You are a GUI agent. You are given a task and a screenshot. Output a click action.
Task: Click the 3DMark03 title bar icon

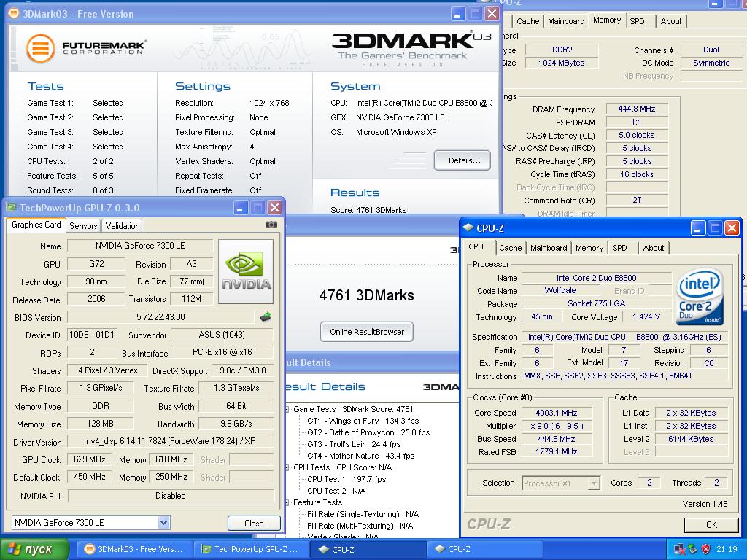pyautogui.click(x=15, y=13)
